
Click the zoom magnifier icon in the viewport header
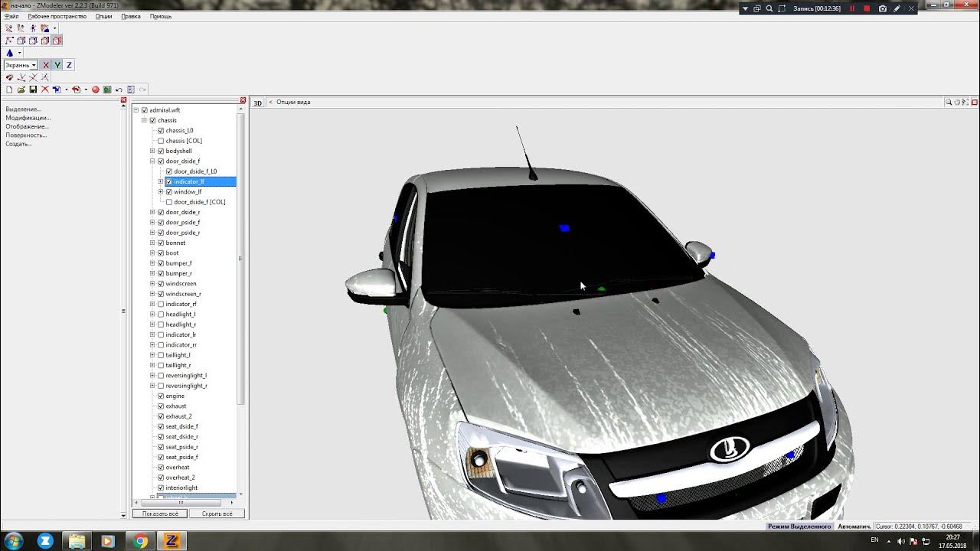[x=949, y=102]
